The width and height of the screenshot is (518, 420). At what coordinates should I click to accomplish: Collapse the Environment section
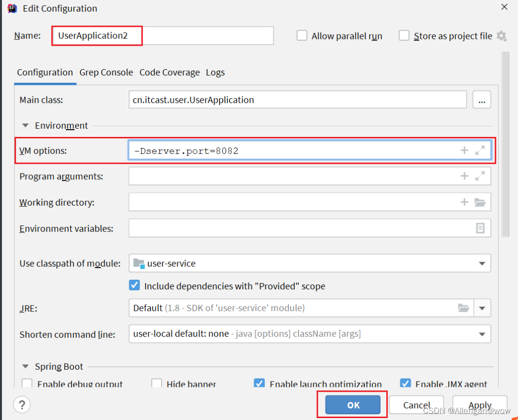click(25, 126)
